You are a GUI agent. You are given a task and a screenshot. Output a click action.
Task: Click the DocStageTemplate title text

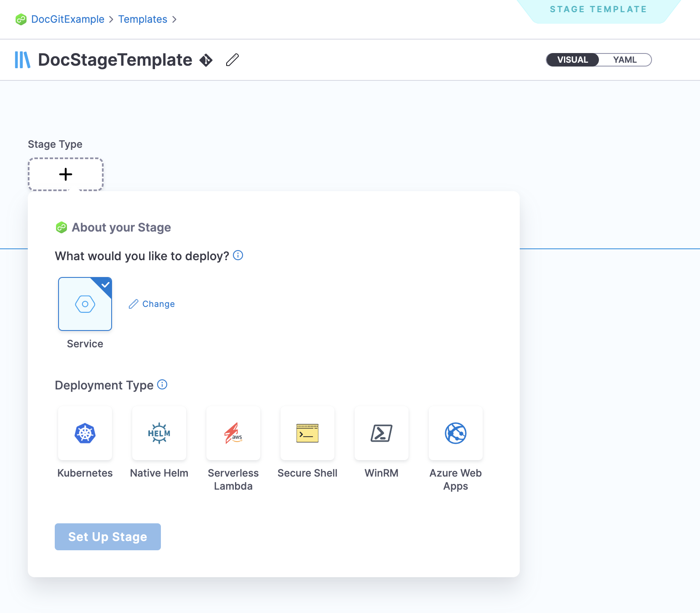[x=115, y=60]
